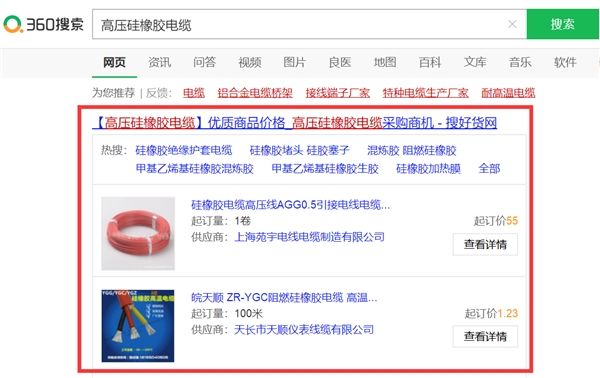Click suggestion 特种电缆生产厂家
600x378 pixels.
426,93
